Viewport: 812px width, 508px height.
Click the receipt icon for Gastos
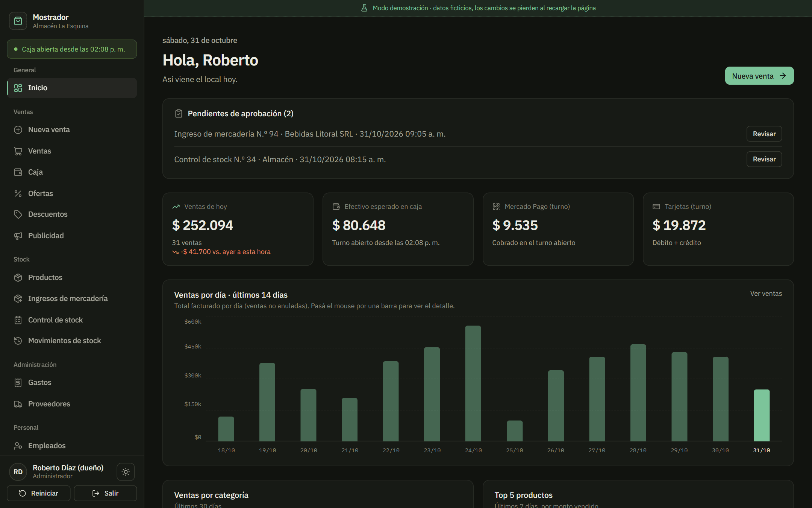click(x=18, y=383)
